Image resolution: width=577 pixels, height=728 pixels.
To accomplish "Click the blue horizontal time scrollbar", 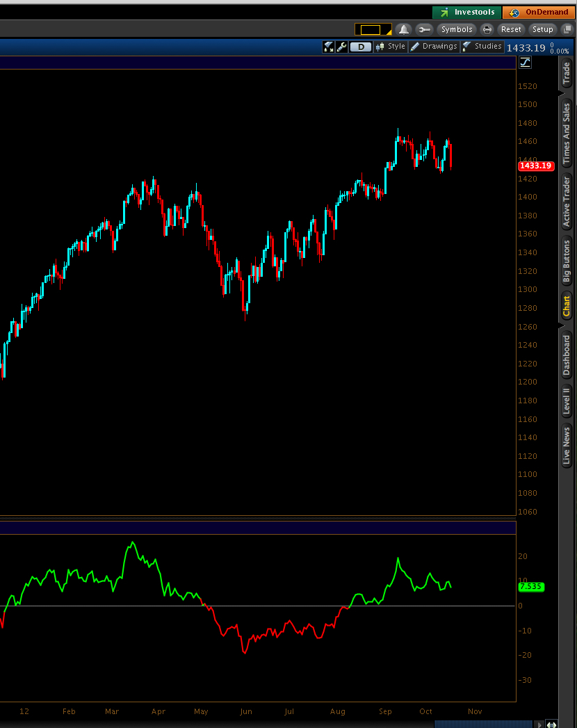I will tap(482, 725).
